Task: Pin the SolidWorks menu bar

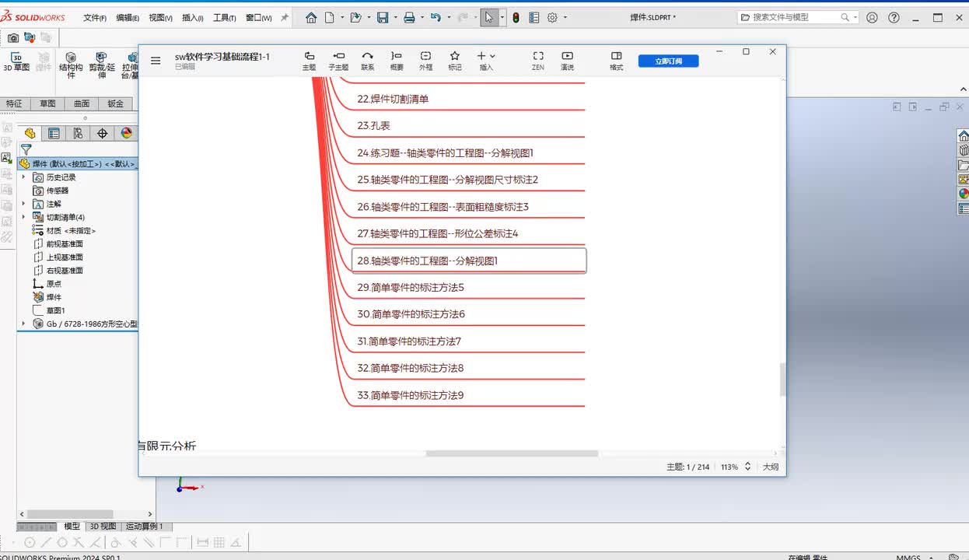Action: click(x=285, y=17)
